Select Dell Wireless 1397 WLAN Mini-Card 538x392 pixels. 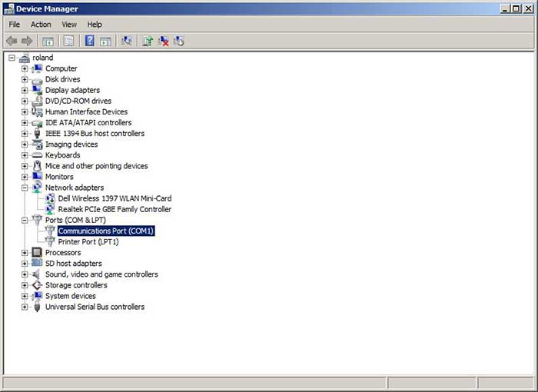[115, 198]
